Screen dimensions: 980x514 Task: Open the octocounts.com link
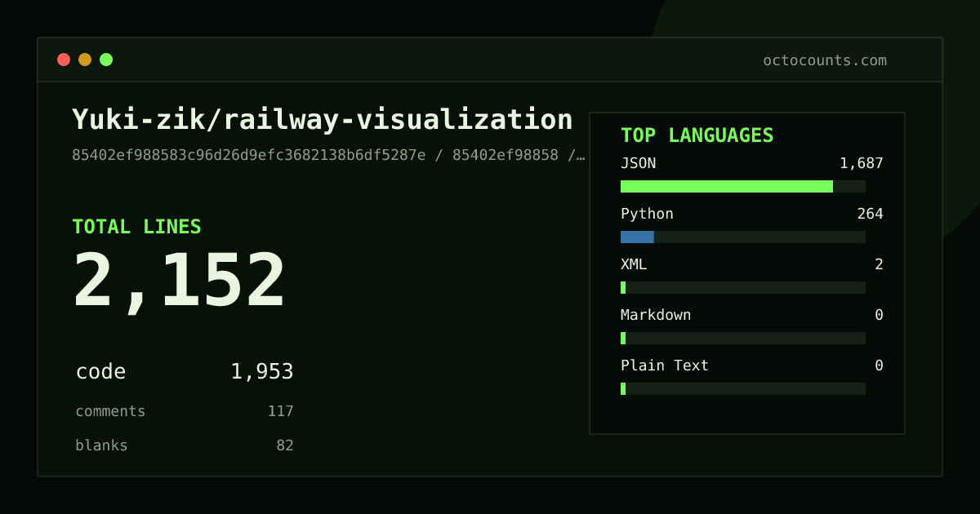(x=825, y=60)
